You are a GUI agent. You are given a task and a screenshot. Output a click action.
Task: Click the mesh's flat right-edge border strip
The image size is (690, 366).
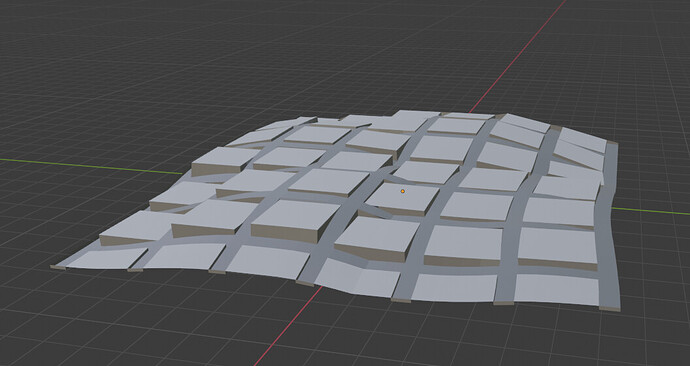[x=611, y=224]
